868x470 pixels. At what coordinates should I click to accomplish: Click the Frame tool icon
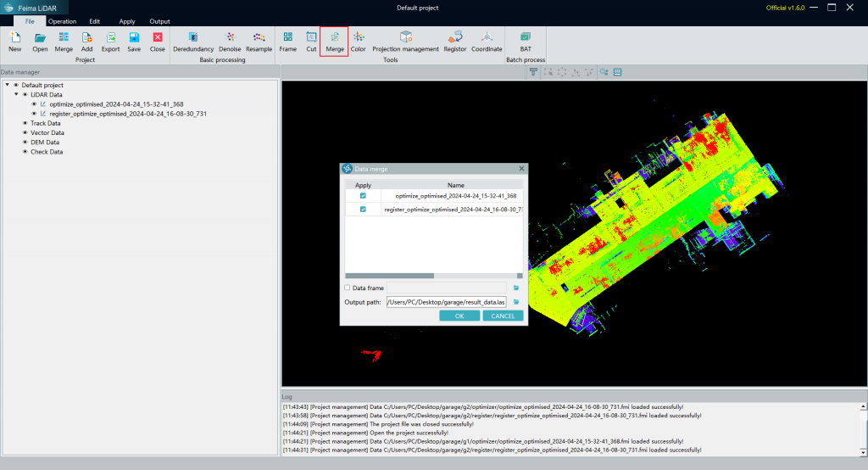(288, 37)
